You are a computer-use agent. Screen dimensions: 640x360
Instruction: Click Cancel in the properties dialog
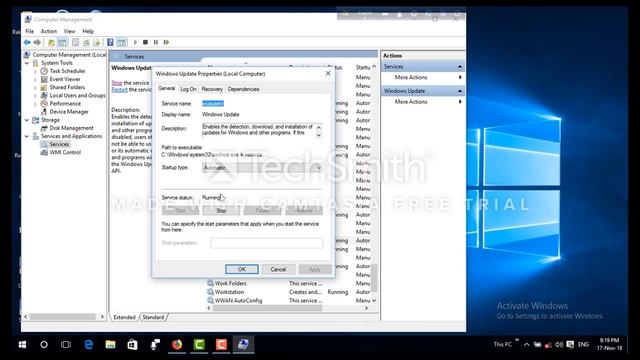(278, 269)
